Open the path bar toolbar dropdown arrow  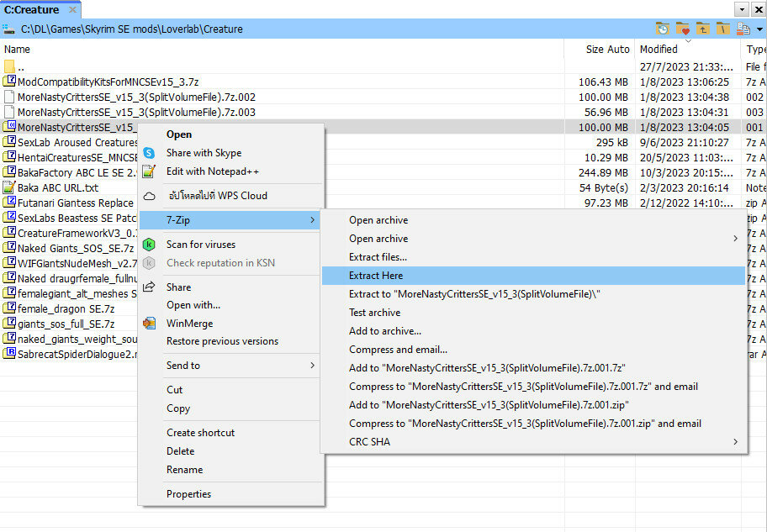click(759, 29)
